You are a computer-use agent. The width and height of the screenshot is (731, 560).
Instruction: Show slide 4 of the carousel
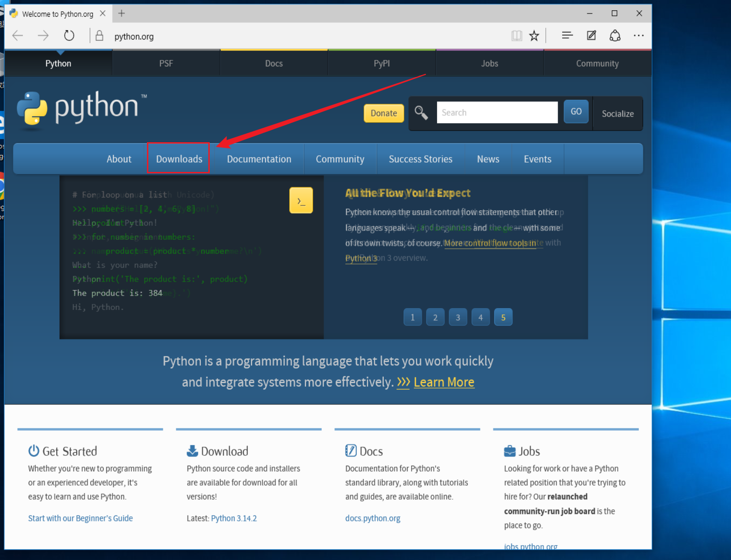click(x=480, y=317)
